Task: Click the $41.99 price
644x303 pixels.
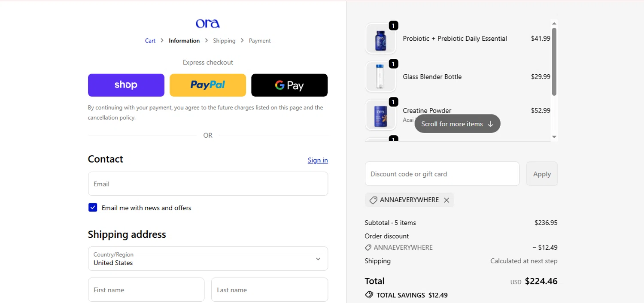Action: point(541,39)
